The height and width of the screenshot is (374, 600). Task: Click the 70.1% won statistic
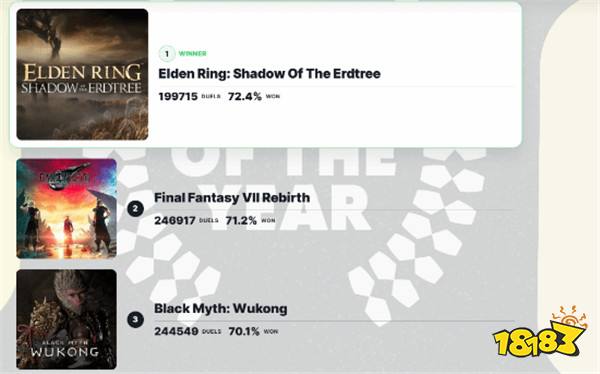click(x=244, y=331)
